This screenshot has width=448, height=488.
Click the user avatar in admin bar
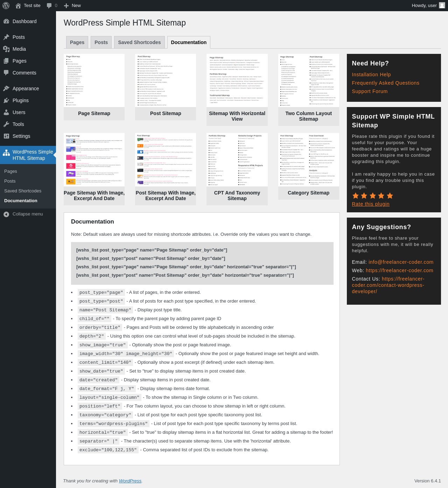(442, 5)
